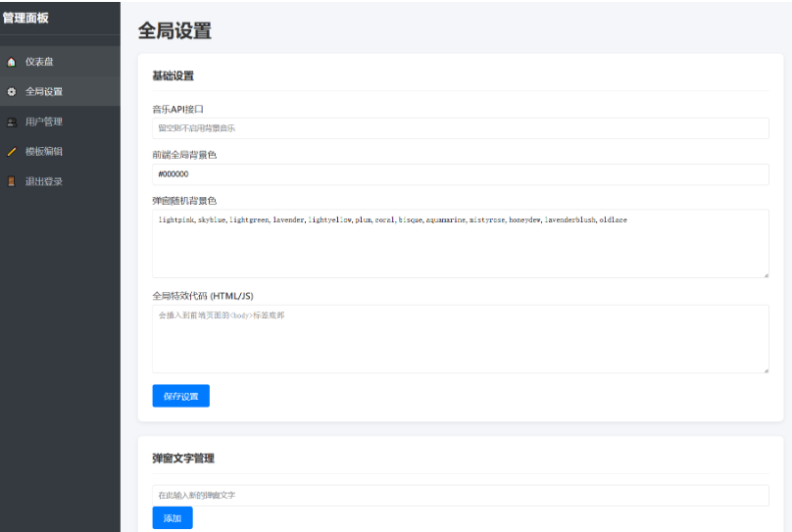This screenshot has width=792, height=532.
Task: Grab the resize handle of 全局特效代码 textarea
Action: coord(766,370)
